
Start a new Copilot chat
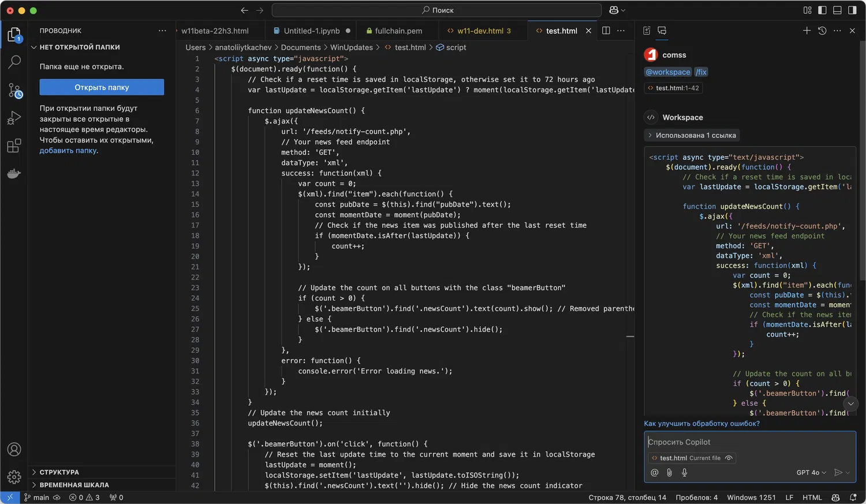click(x=807, y=31)
